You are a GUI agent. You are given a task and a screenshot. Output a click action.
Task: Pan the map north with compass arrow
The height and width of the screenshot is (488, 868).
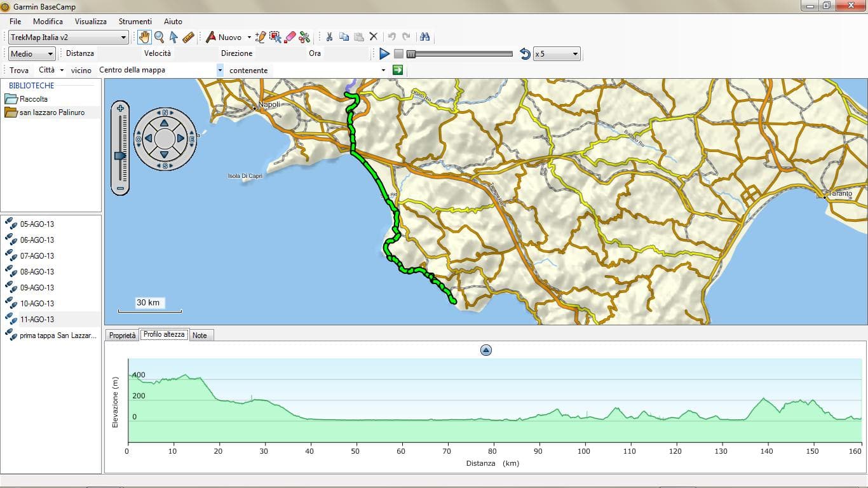(x=165, y=123)
